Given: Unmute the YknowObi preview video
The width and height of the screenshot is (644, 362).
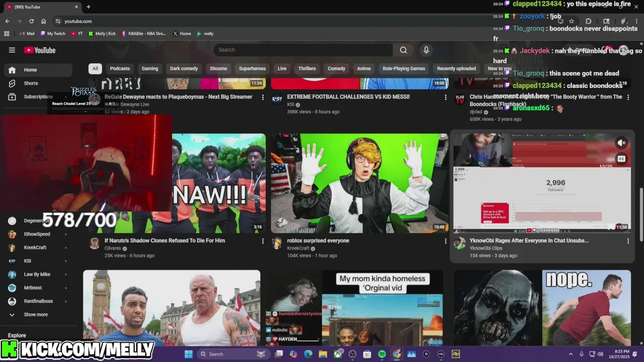Looking at the screenshot, I should pyautogui.click(x=621, y=143).
